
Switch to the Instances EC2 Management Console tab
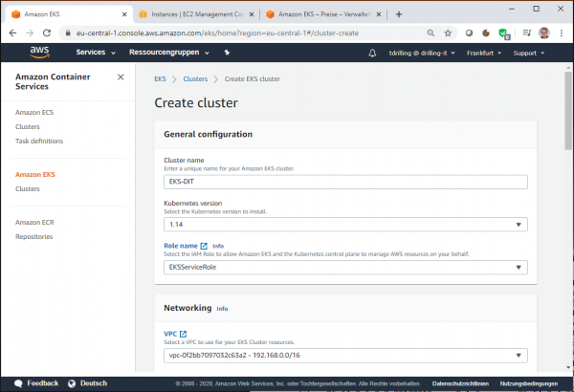(197, 14)
